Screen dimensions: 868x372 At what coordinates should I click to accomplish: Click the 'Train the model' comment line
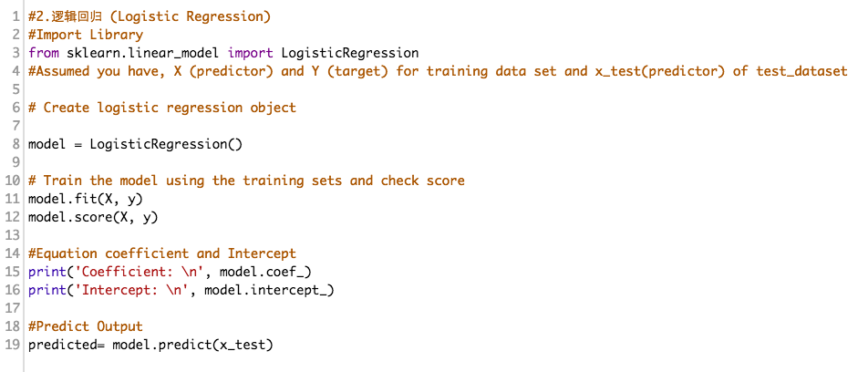tap(246, 181)
